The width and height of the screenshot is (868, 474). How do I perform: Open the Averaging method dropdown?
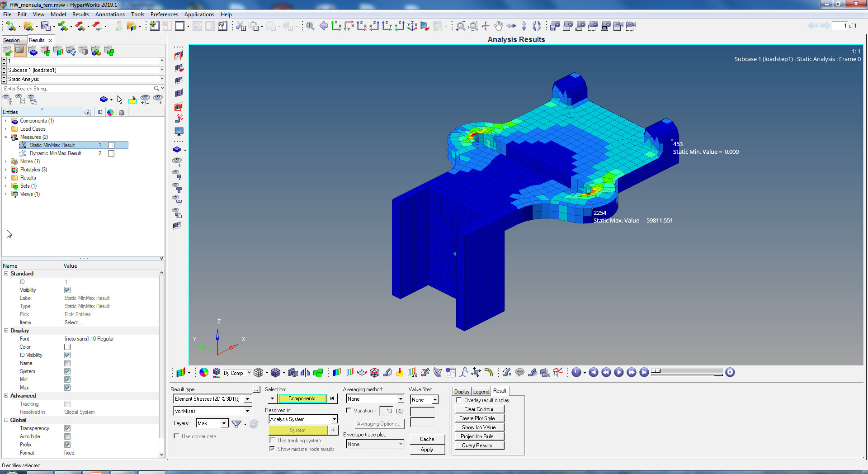coord(401,399)
